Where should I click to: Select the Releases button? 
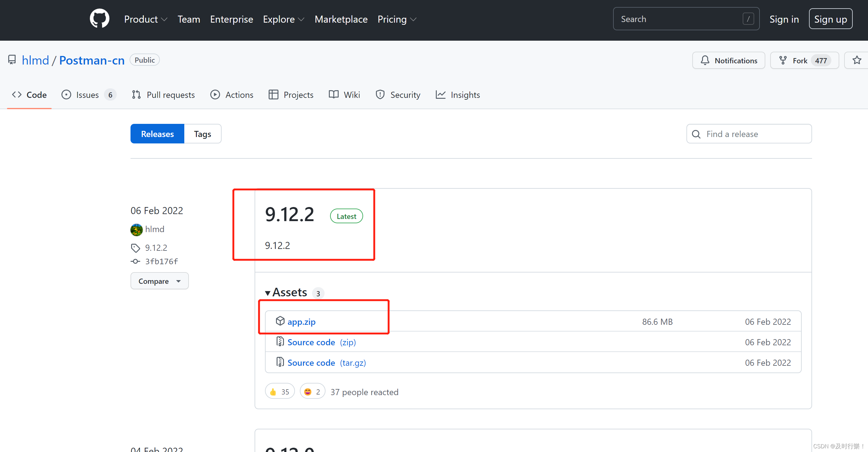tap(157, 134)
